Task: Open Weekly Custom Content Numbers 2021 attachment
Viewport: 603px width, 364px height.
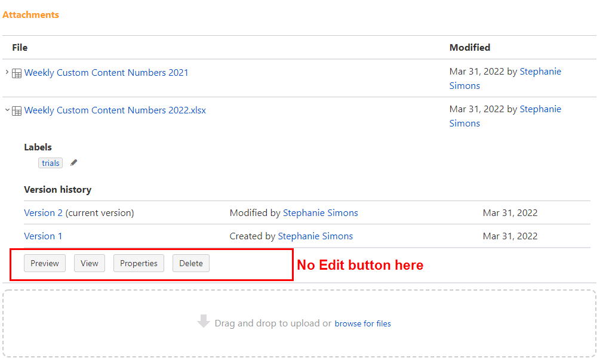Action: [x=106, y=72]
